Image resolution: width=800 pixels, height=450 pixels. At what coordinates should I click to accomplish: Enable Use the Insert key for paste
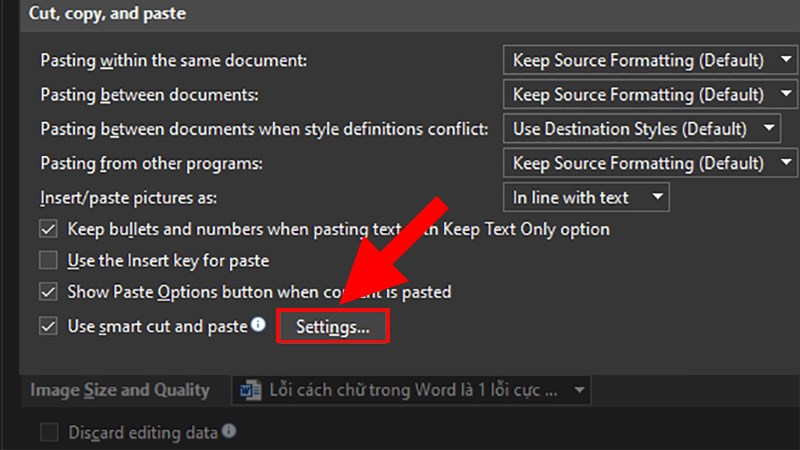[48, 261]
